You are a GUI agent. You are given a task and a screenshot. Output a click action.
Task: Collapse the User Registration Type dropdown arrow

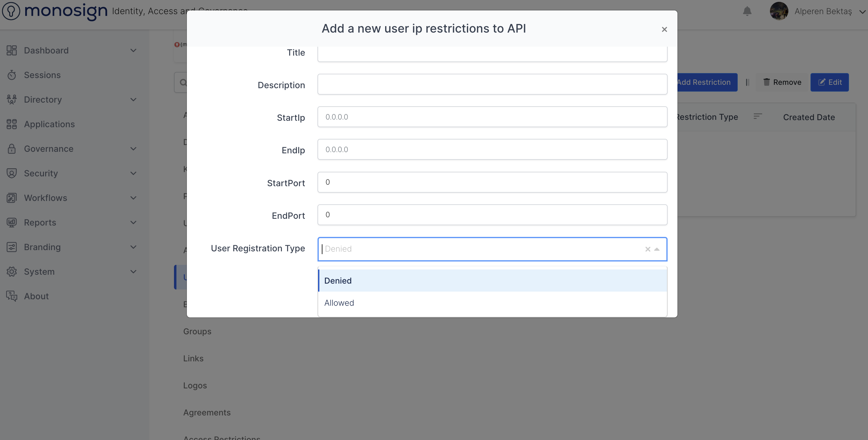657,249
